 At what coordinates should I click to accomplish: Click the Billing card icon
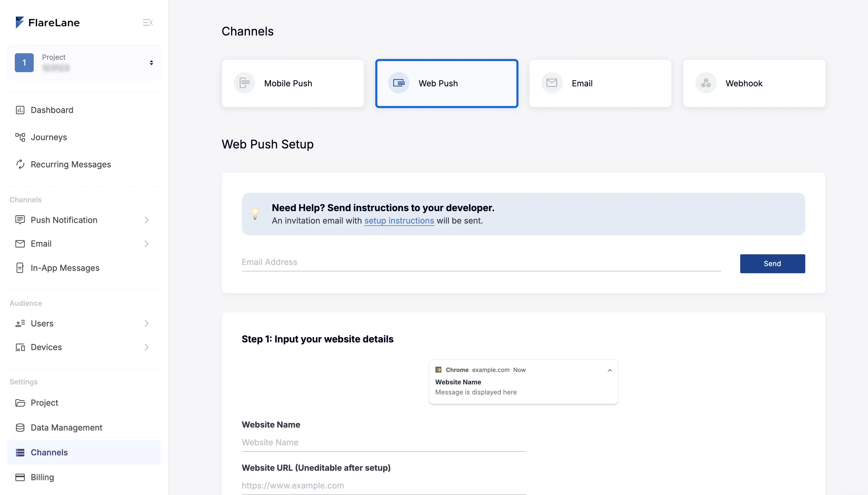click(x=20, y=477)
